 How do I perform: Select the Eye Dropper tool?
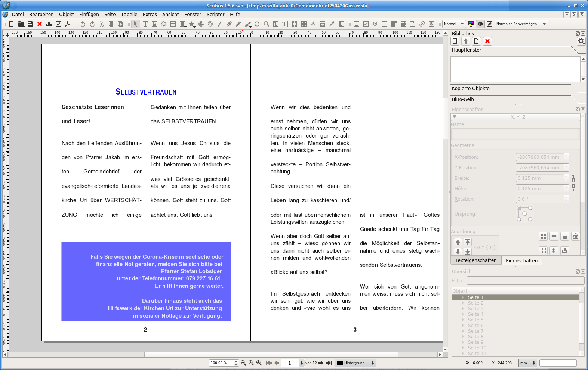point(332,24)
